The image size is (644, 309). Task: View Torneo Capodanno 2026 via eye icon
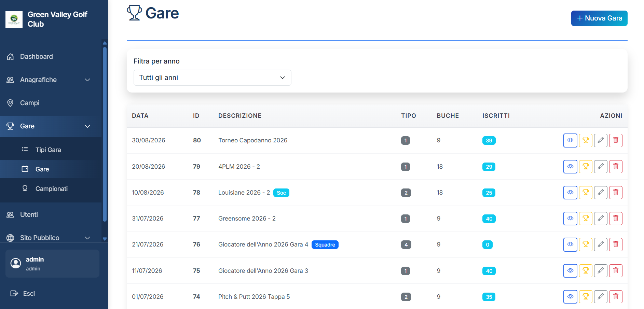[570, 140]
